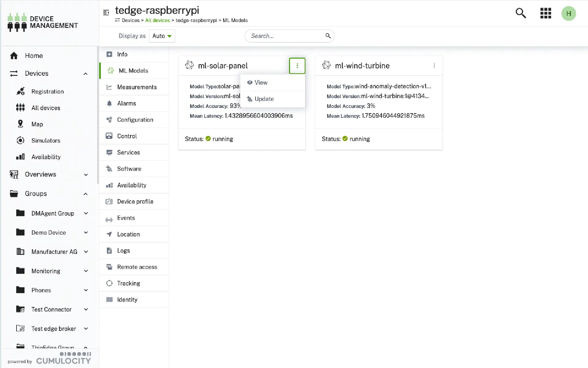Image resolution: width=588 pixels, height=368 pixels.
Task: Click the application switcher grid icon
Action: point(545,13)
